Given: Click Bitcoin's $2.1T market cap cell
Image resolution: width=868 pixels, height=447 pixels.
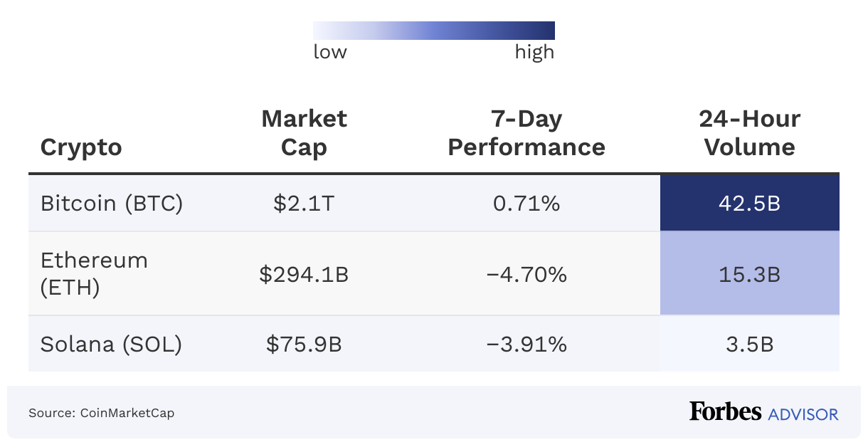Looking at the screenshot, I should [x=304, y=204].
